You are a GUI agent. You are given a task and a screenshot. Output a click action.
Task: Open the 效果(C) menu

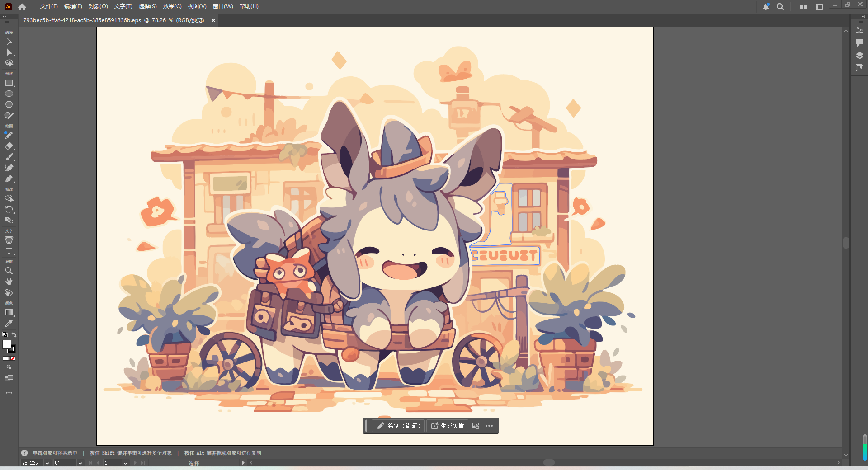tap(172, 6)
